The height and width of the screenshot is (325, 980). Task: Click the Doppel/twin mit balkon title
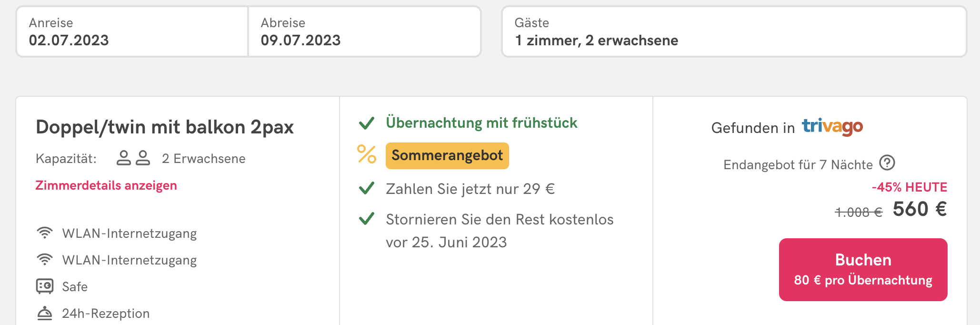(165, 127)
